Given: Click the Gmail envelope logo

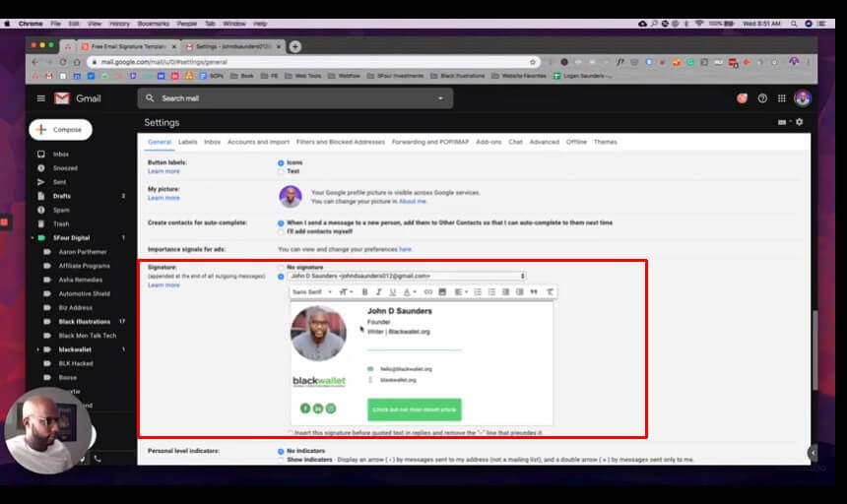Looking at the screenshot, I should (62, 98).
